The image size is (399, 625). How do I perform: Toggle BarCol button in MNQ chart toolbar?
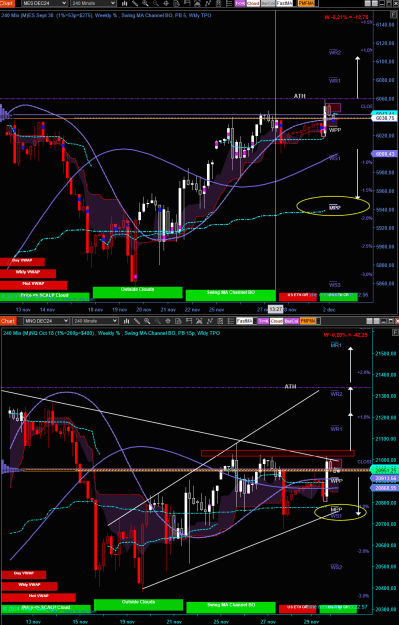point(291,321)
